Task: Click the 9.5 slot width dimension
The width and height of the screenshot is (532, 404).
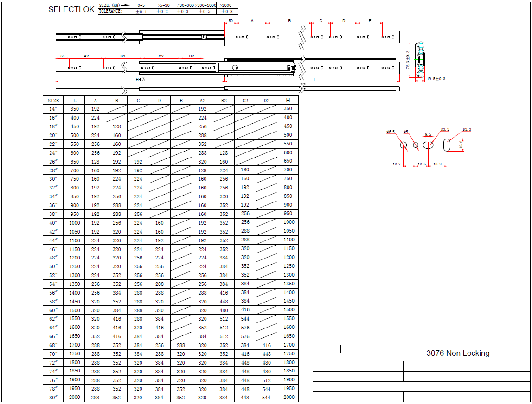Action: [428, 134]
